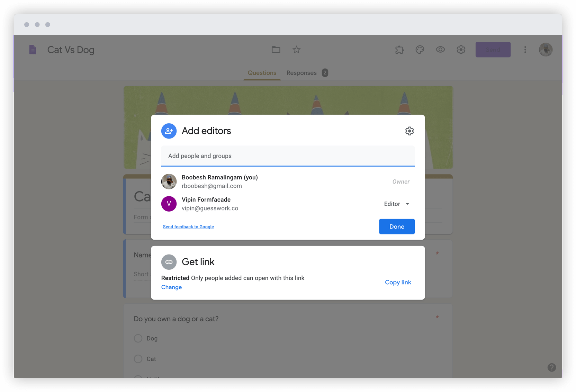
Task: Star the Cat Vs Dog form
Action: [x=296, y=50]
